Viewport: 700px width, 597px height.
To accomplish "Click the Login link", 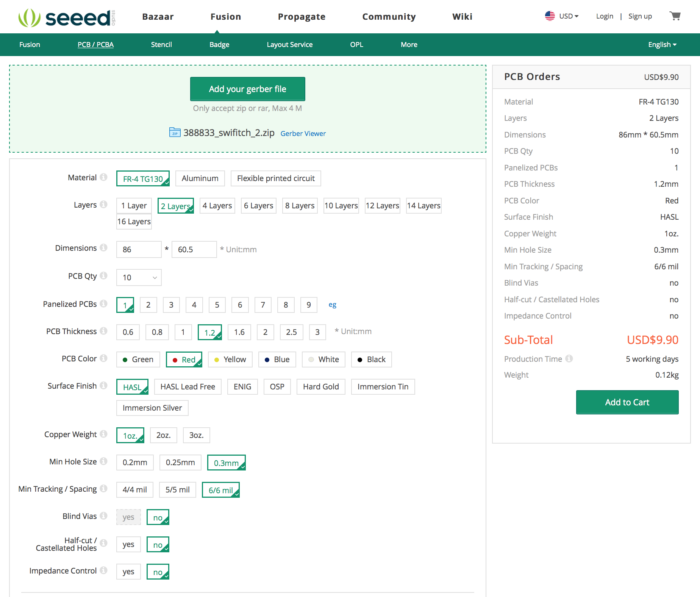I will coord(605,16).
